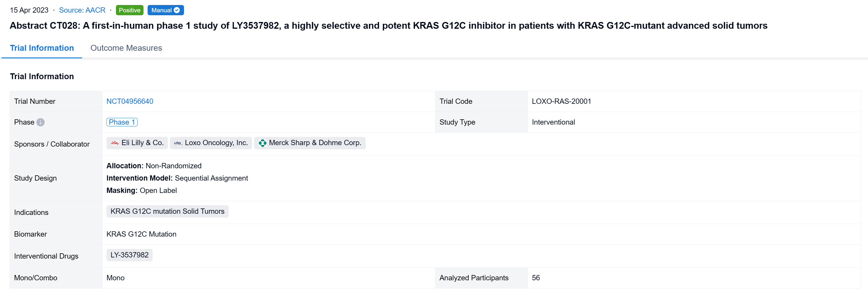
Task: Click the Positive badge
Action: point(129,10)
